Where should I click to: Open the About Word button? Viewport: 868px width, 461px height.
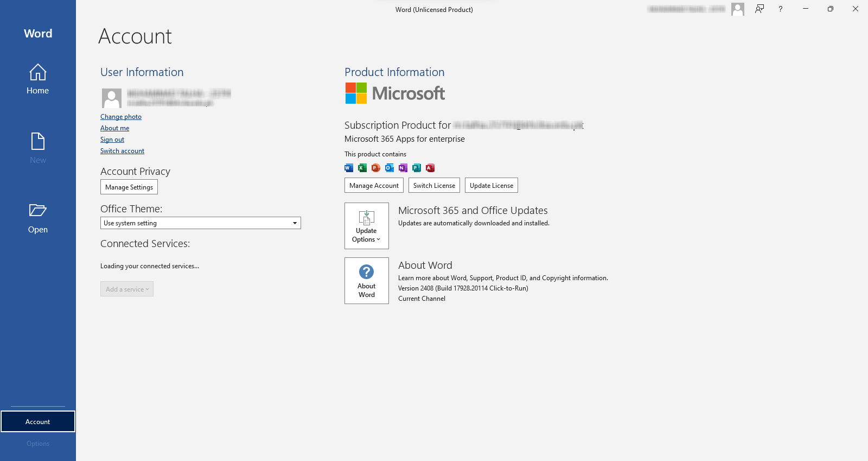[x=367, y=281]
